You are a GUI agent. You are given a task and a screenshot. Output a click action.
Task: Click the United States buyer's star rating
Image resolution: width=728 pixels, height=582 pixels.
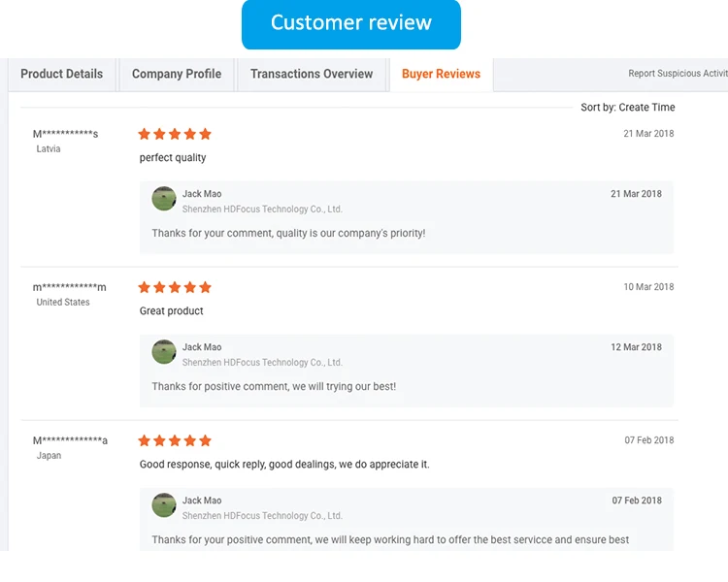click(x=175, y=287)
